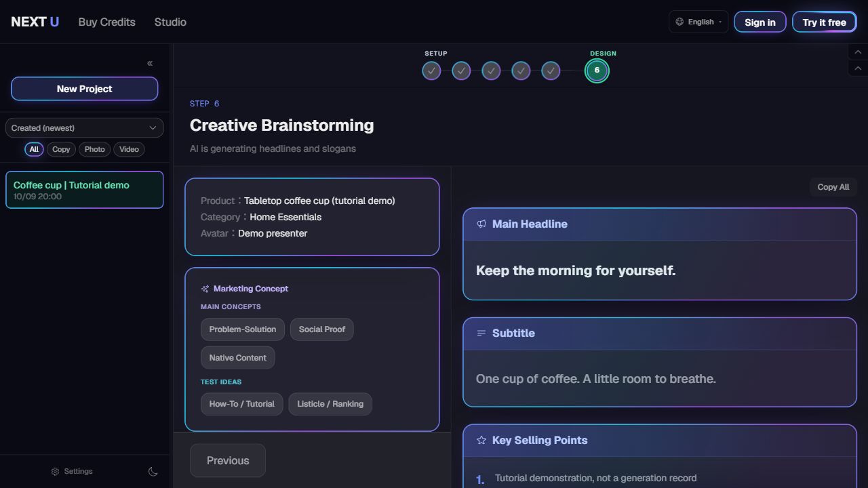Filter projects by Video
868x488 pixels.
(129, 149)
